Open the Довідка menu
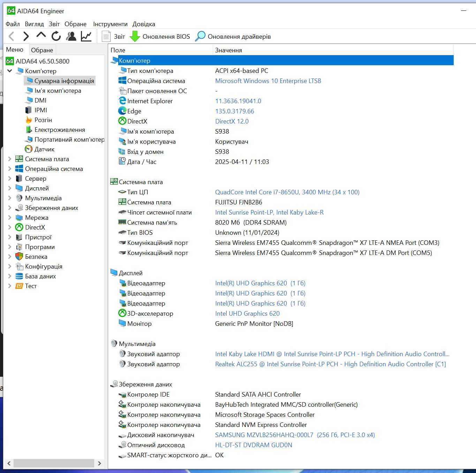 point(144,24)
